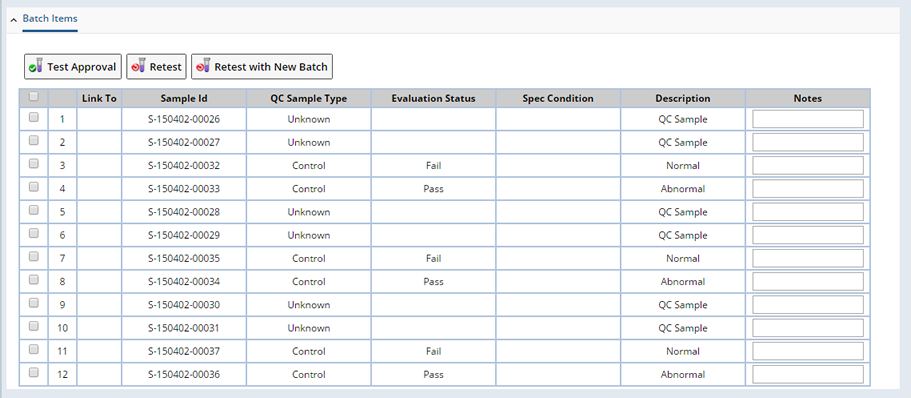Image resolution: width=911 pixels, height=398 pixels.
Task: Click the Sample Id column header
Action: click(184, 98)
